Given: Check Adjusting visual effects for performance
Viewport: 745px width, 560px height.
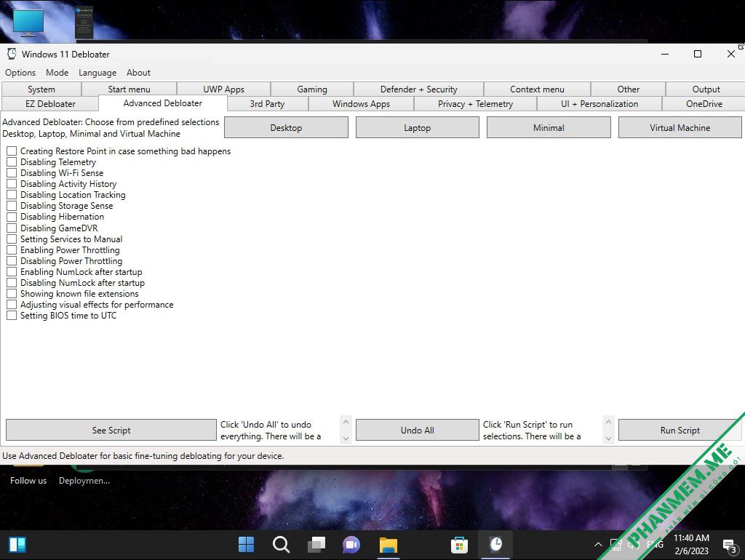Looking at the screenshot, I should pos(12,305).
